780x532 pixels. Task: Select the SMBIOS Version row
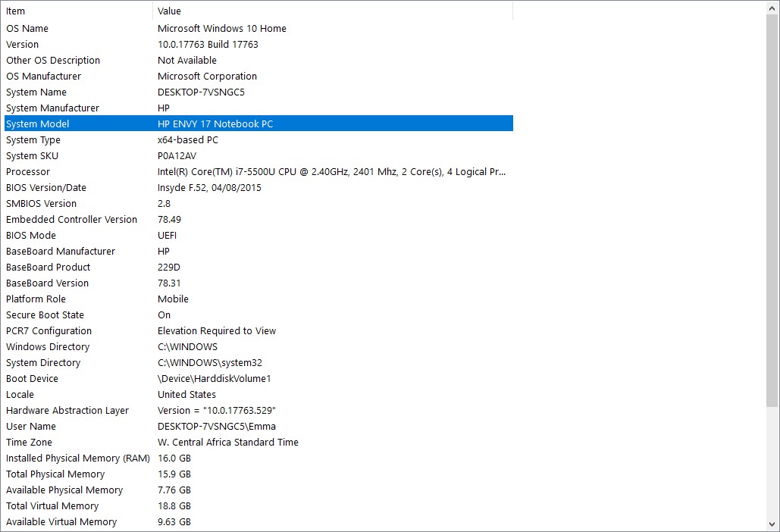click(x=258, y=203)
